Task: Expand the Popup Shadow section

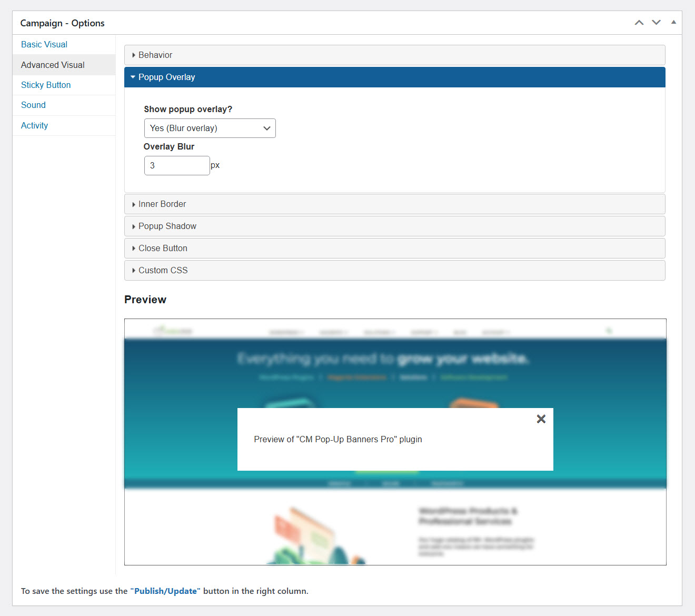Action: tap(394, 226)
